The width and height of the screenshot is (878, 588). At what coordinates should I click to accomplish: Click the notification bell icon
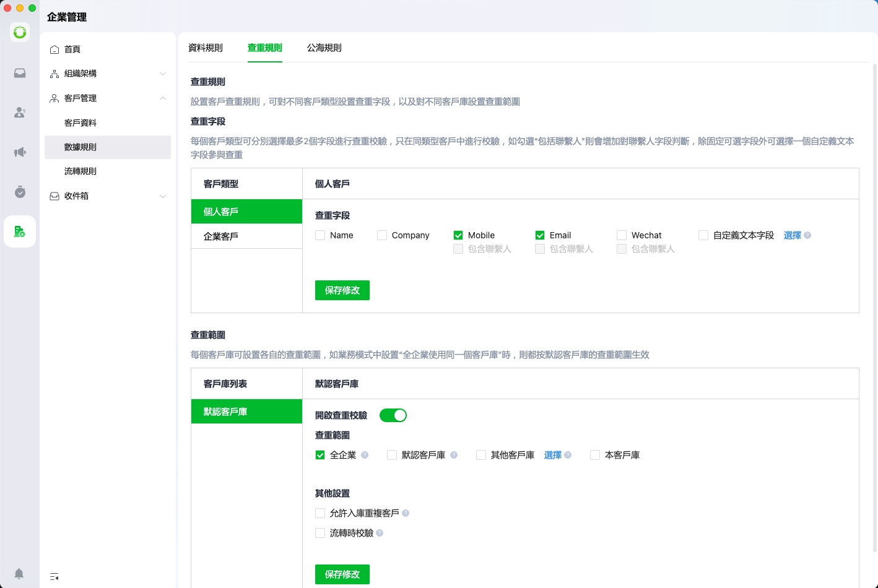click(19, 573)
